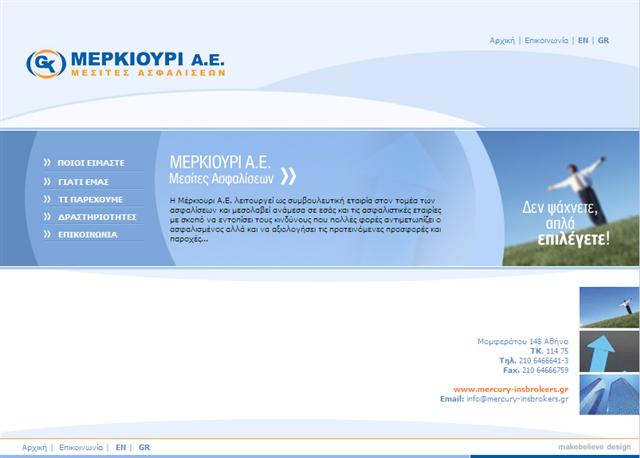Click ΜΕΣΙΤΕΣ ΑΣΦΑΛΙΣΕΩΝ orange tagline

pyautogui.click(x=148, y=73)
